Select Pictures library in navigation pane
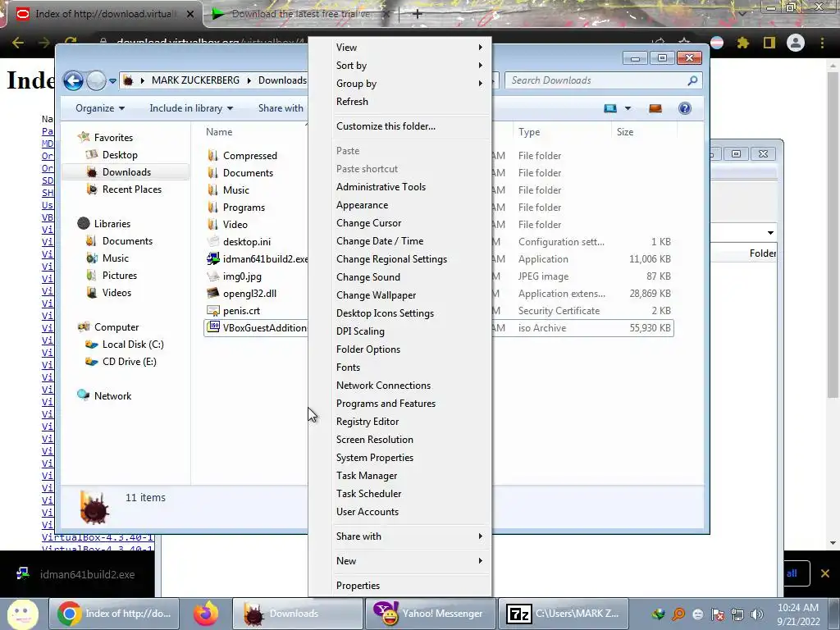The width and height of the screenshot is (840, 630). tap(120, 276)
